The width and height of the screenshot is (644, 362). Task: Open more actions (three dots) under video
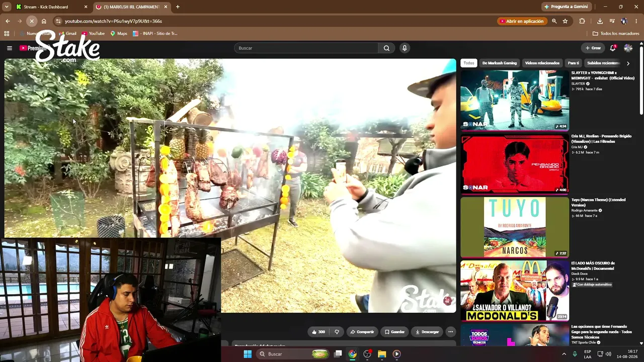click(451, 332)
